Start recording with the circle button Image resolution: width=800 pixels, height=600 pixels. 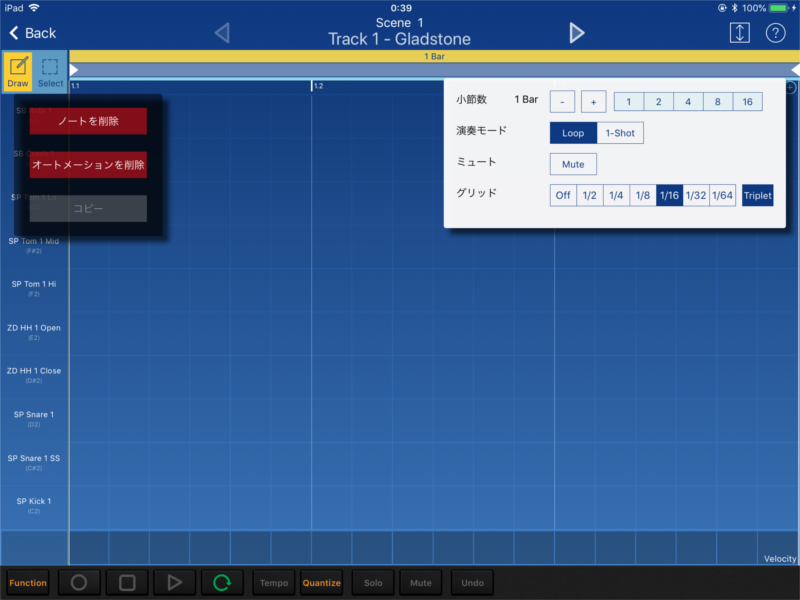[x=79, y=583]
